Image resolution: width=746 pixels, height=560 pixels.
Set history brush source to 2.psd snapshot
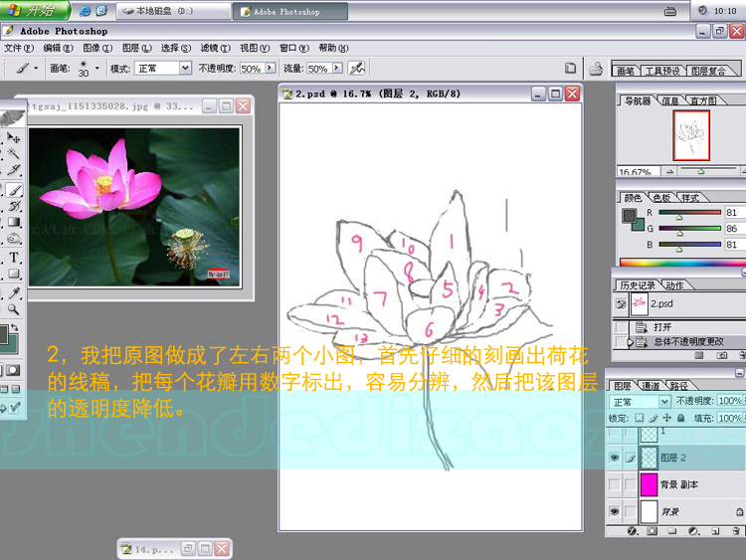621,304
